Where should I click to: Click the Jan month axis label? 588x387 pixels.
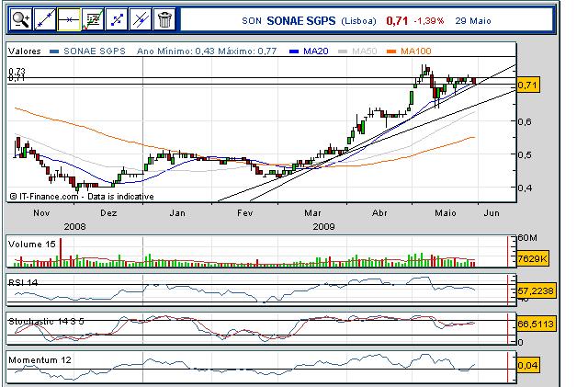click(177, 213)
